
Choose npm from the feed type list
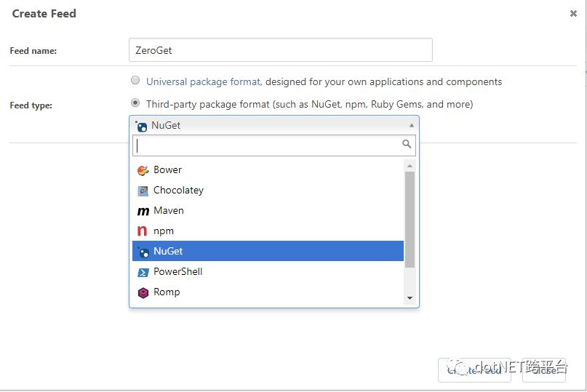click(x=268, y=231)
